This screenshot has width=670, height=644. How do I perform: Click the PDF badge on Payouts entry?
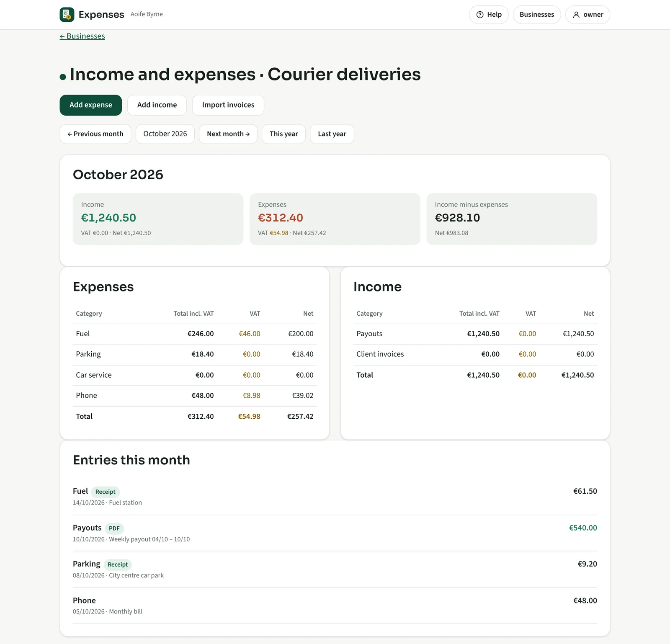tap(114, 528)
